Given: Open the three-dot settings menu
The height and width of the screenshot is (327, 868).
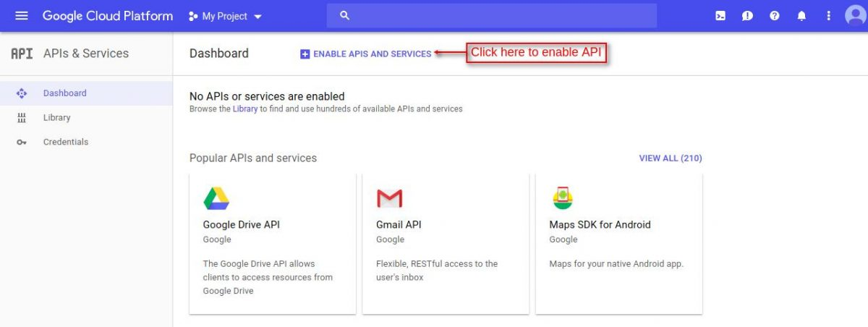Looking at the screenshot, I should coord(828,16).
